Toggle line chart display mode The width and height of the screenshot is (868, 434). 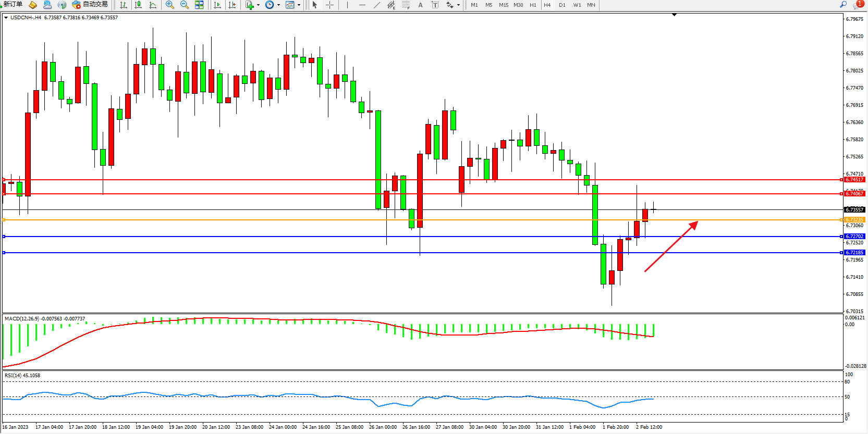pos(153,5)
